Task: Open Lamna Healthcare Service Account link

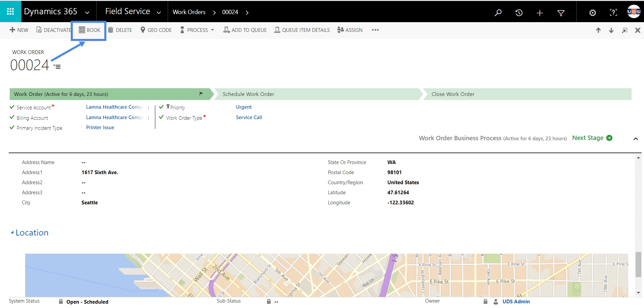Action: (x=114, y=107)
